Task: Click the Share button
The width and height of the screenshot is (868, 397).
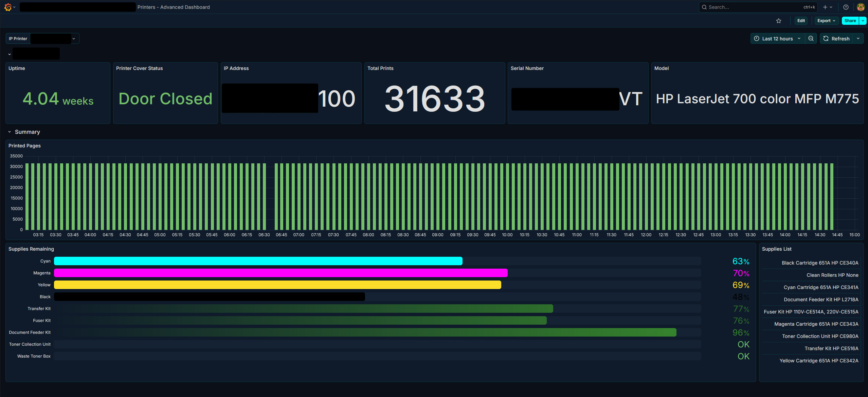Action: coord(850,21)
